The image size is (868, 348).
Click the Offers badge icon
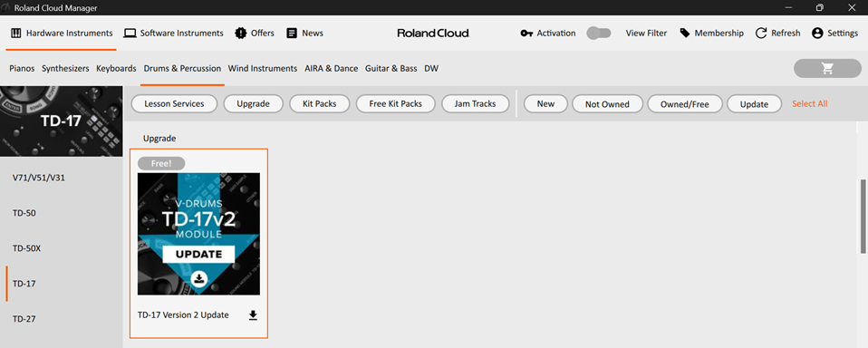[x=240, y=34]
